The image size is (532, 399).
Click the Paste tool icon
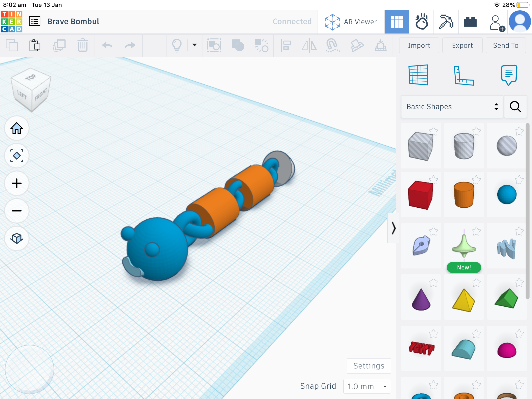35,45
